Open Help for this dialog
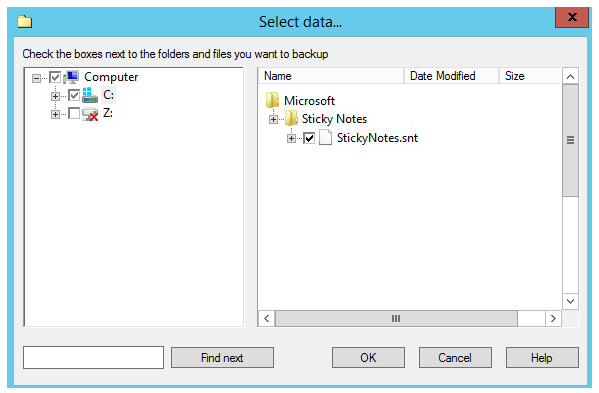 click(542, 357)
